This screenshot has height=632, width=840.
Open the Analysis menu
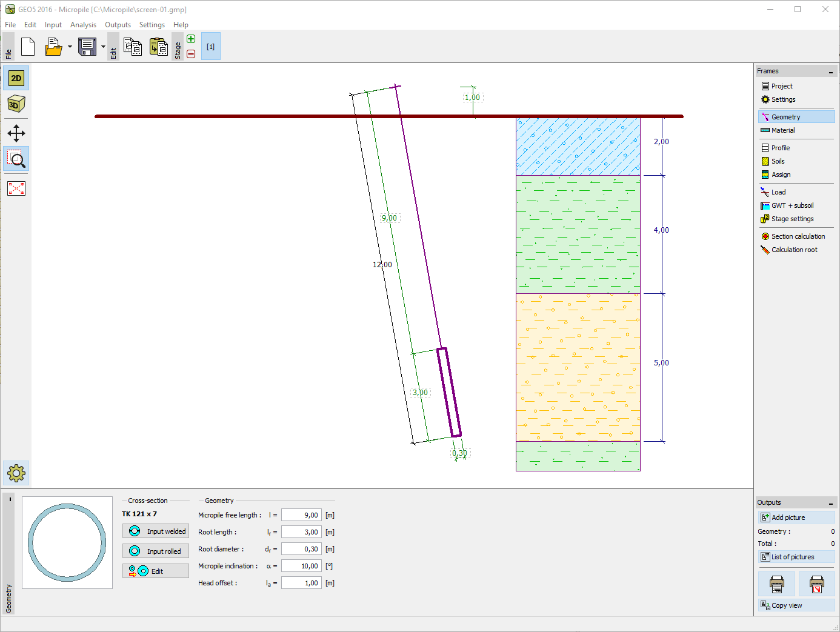83,25
